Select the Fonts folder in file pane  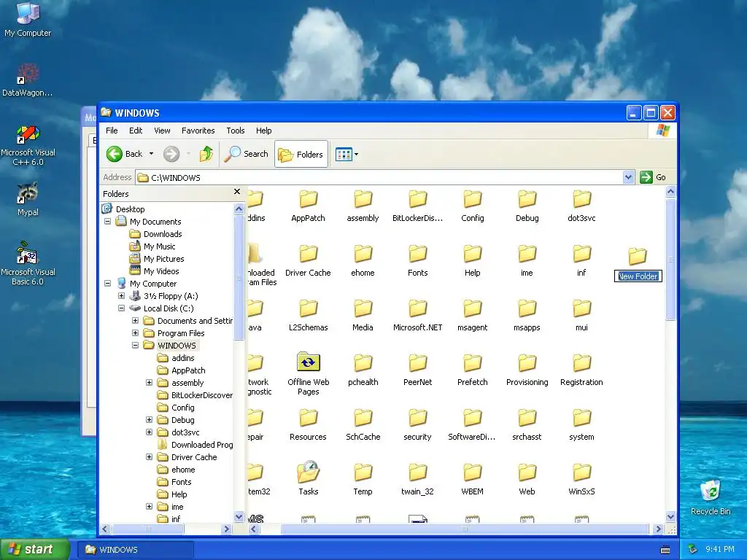tap(418, 261)
